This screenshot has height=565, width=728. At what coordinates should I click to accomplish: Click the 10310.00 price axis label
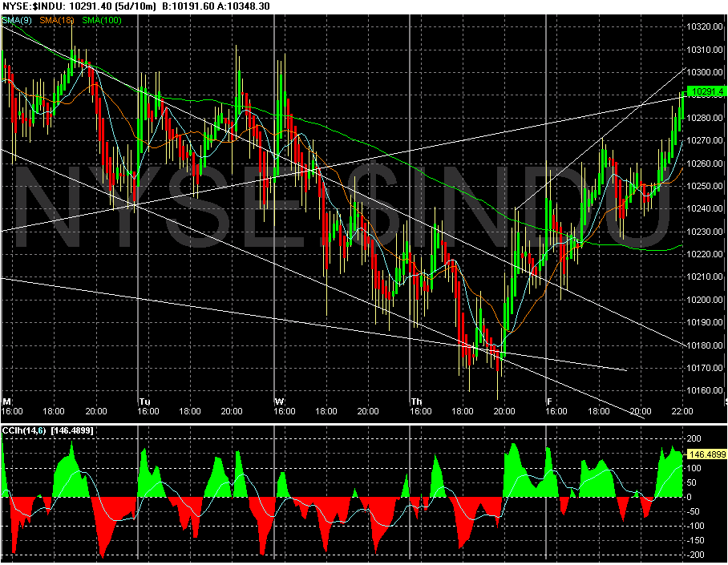[x=705, y=50]
